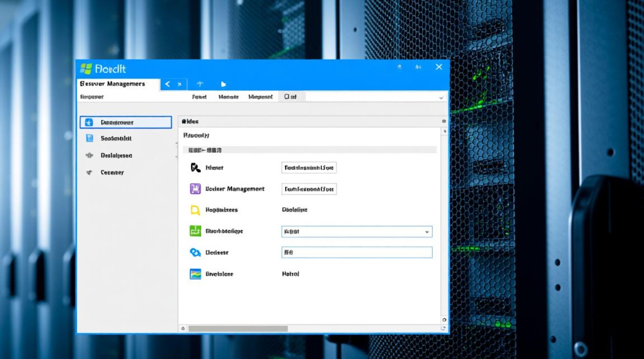Select the first highlighted sidebar item
Screen dimensions: 644x359
(x=126, y=123)
